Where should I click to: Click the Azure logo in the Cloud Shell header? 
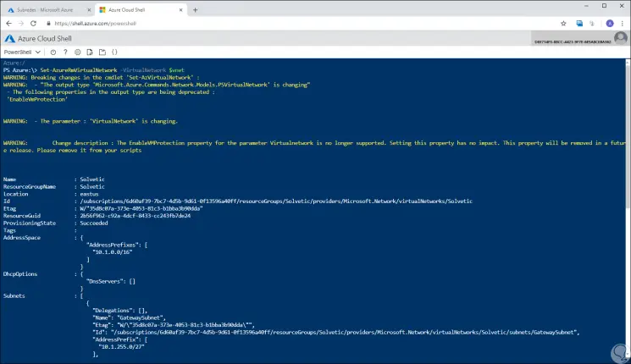point(10,38)
